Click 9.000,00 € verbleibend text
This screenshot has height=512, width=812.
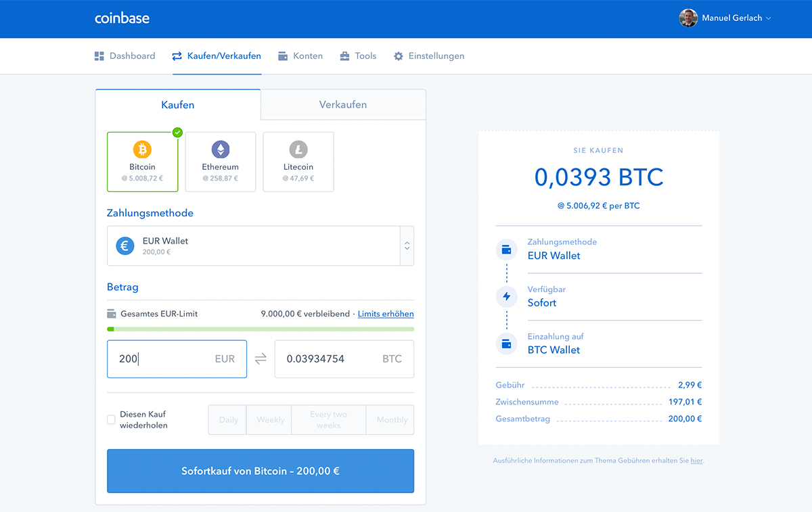pyautogui.click(x=305, y=314)
